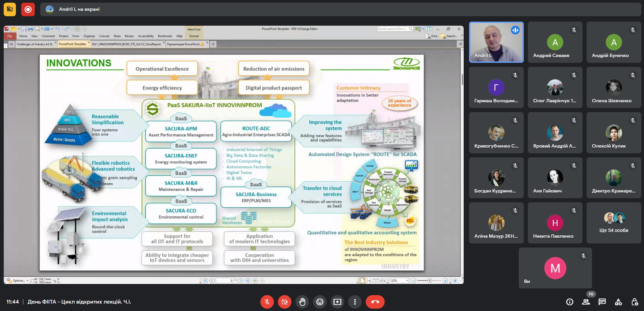Screen dimensions: 644x311
Task: Open the chat with everyone panel
Action: (x=602, y=302)
